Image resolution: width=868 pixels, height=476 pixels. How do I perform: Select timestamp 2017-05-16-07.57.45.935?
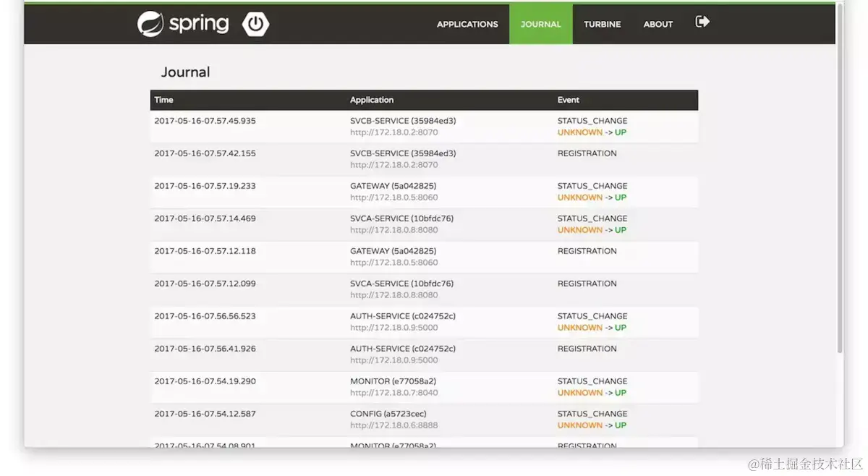[x=205, y=121]
